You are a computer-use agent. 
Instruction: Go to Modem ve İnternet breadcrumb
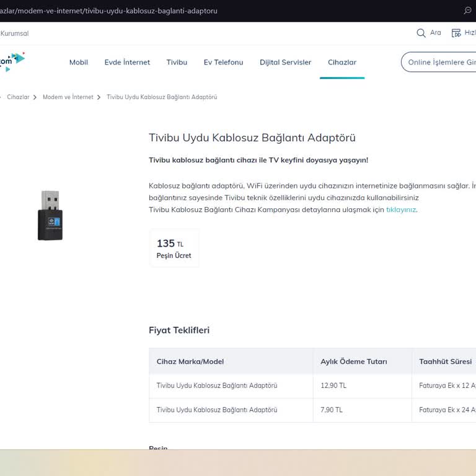tap(68, 97)
